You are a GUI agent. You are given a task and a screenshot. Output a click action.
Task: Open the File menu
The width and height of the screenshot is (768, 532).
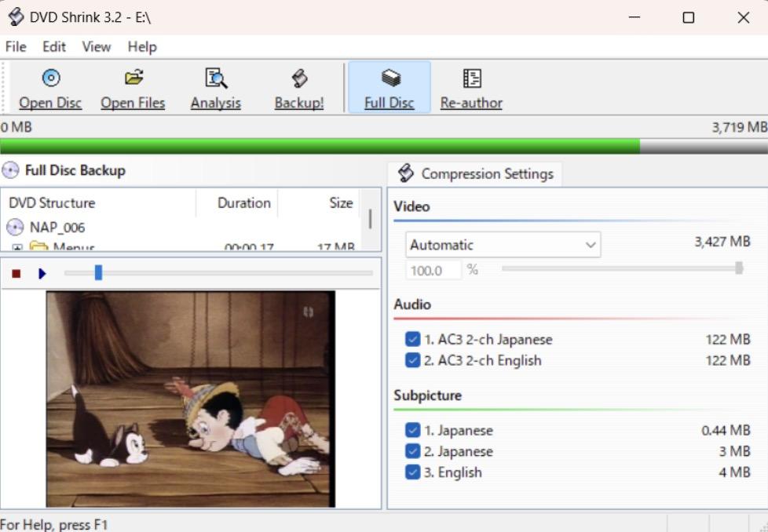[16, 47]
